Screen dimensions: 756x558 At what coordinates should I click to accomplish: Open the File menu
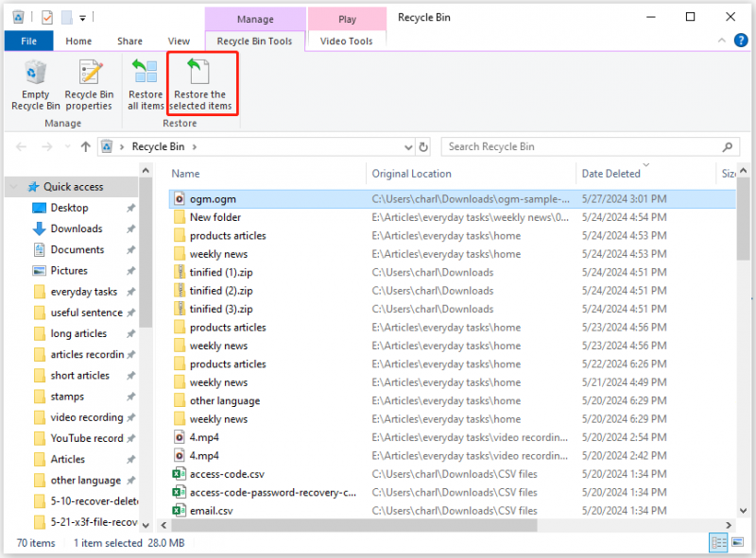tap(28, 41)
